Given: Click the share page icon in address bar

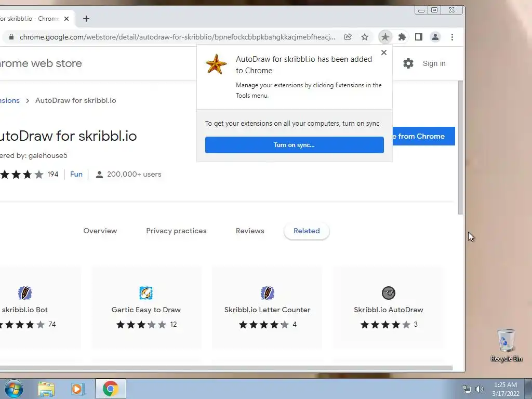Looking at the screenshot, I should [348, 37].
